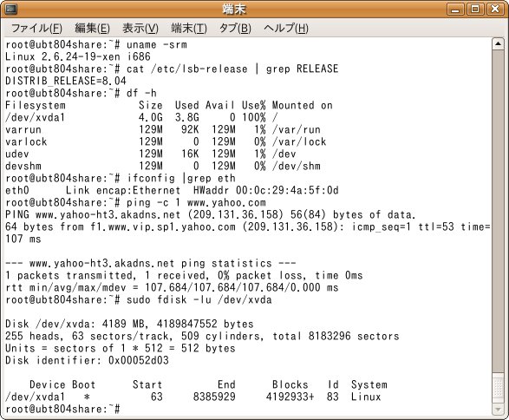Click 'f1.www.vip.sp1.yahoo.com' hostname
This screenshot has height=420, width=509.
point(163,226)
